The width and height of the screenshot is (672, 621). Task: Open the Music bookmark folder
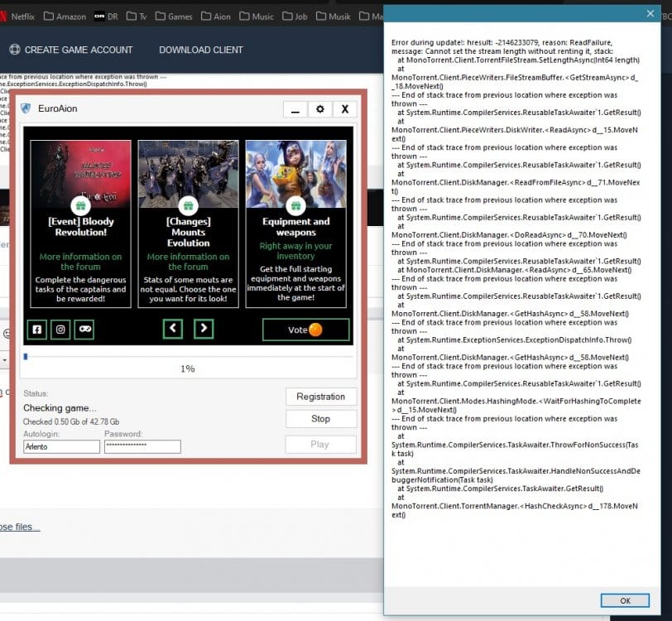pyautogui.click(x=255, y=17)
